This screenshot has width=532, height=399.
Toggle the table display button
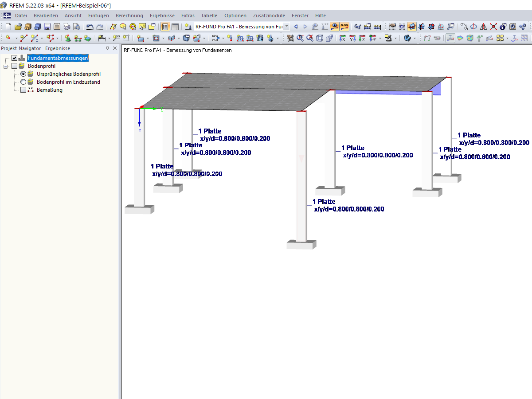tap(175, 27)
